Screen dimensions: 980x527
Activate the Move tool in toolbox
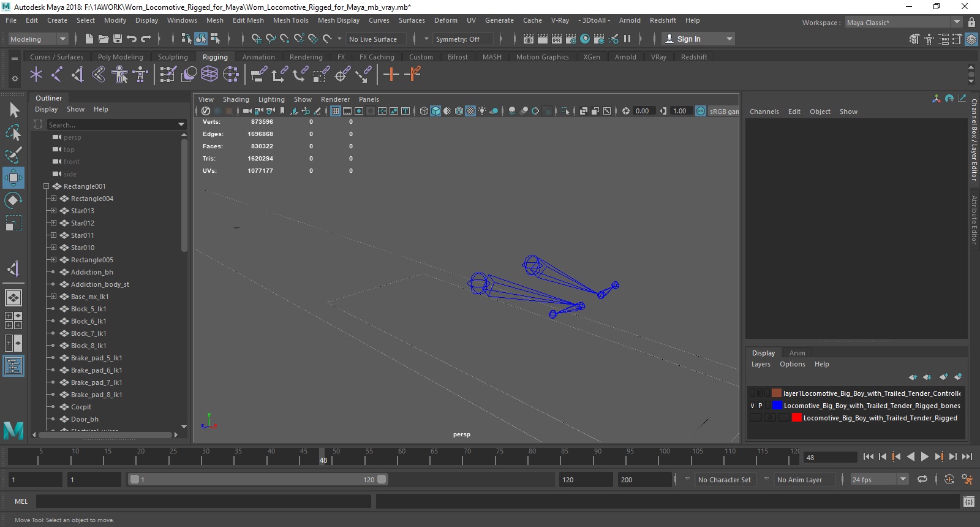[x=13, y=178]
